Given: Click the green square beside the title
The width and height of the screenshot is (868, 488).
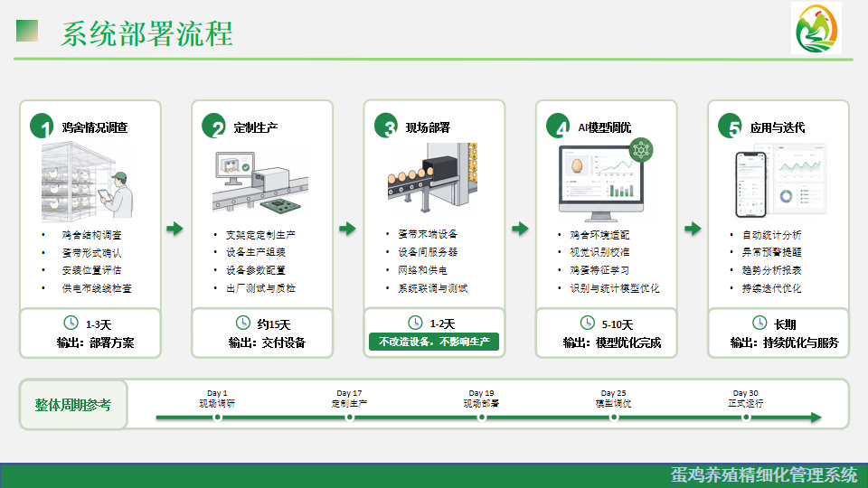Looking at the screenshot, I should coord(27,31).
